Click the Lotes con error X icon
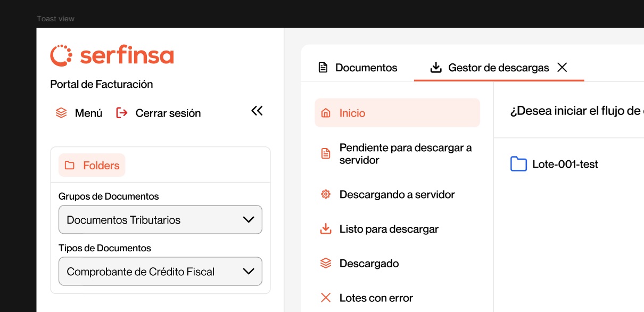644x312 pixels. (326, 298)
